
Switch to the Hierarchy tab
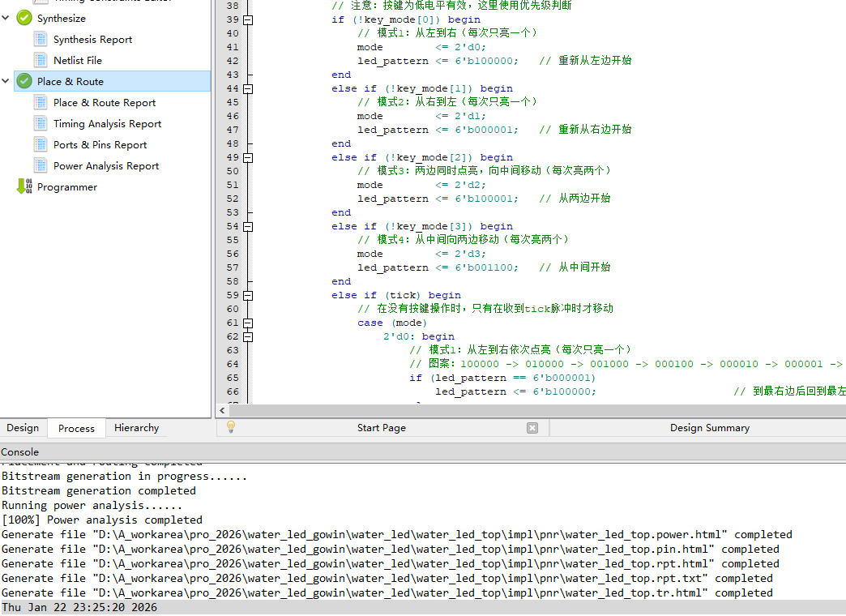click(136, 428)
